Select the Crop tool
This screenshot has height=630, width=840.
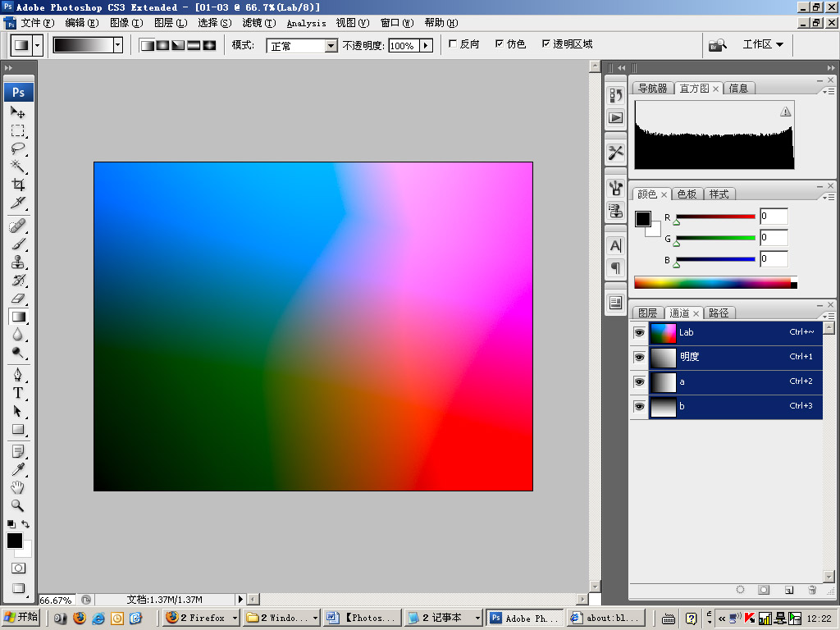[x=18, y=185]
